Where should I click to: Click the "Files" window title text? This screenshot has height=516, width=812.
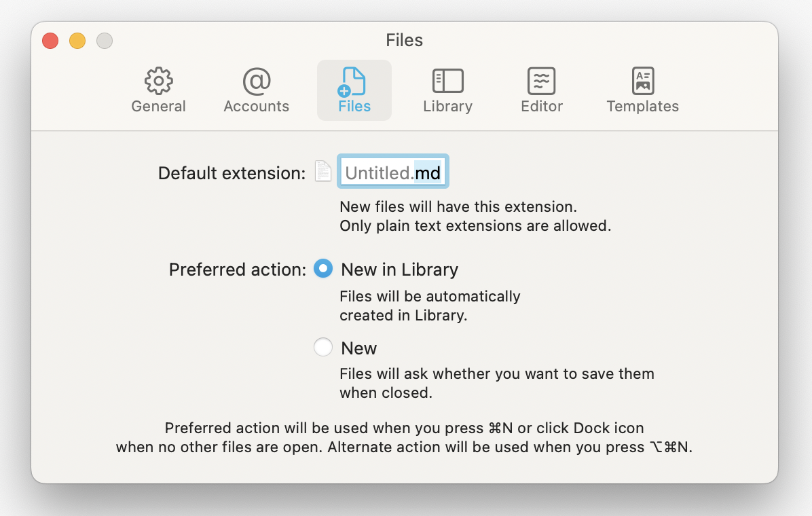(405, 41)
